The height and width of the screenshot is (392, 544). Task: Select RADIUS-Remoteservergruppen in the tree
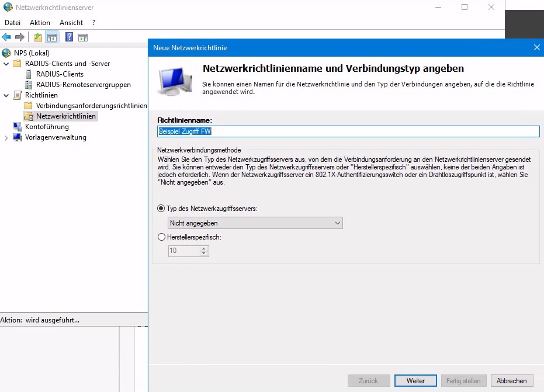83,85
